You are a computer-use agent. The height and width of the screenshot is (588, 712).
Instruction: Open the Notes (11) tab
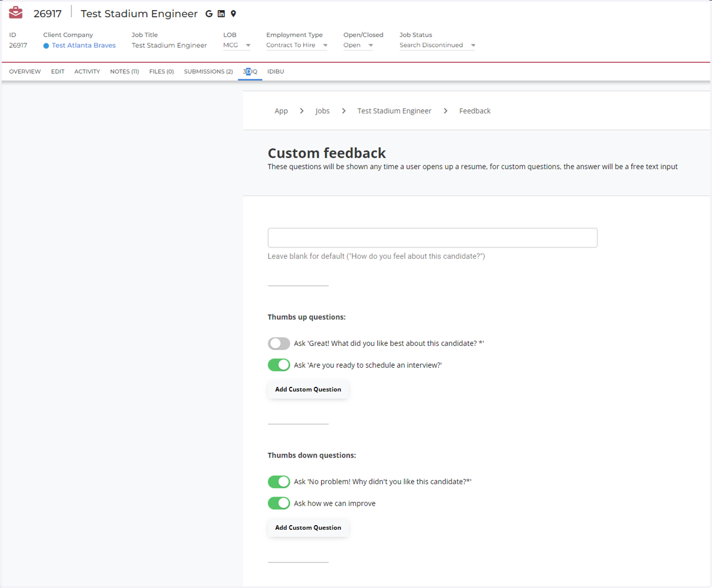point(125,72)
